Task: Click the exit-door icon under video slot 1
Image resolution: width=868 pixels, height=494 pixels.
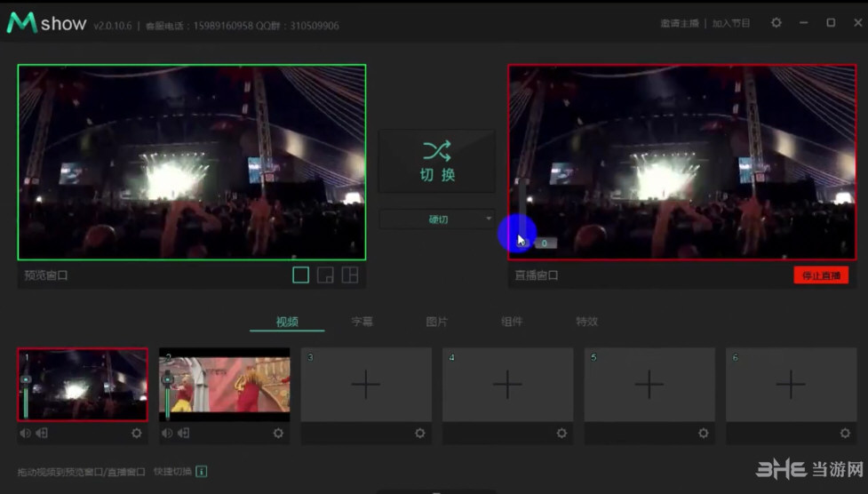Action: coord(41,434)
